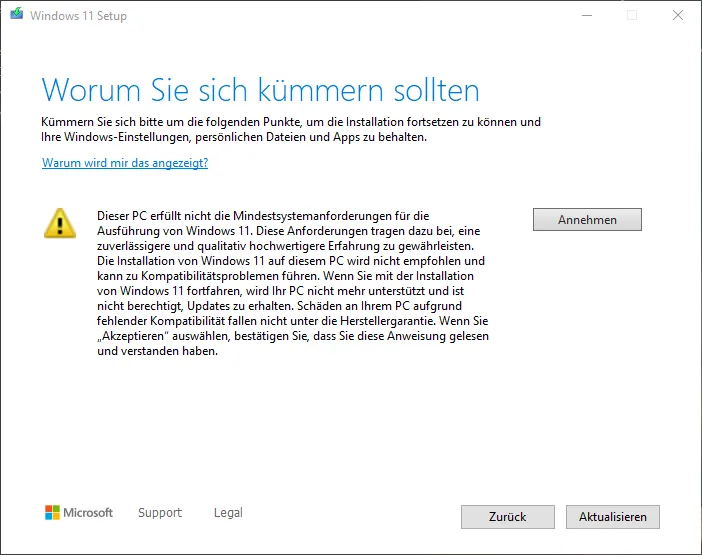Close the Windows 11 Setup window
Viewport: 702px width, 555px height.
[678, 15]
